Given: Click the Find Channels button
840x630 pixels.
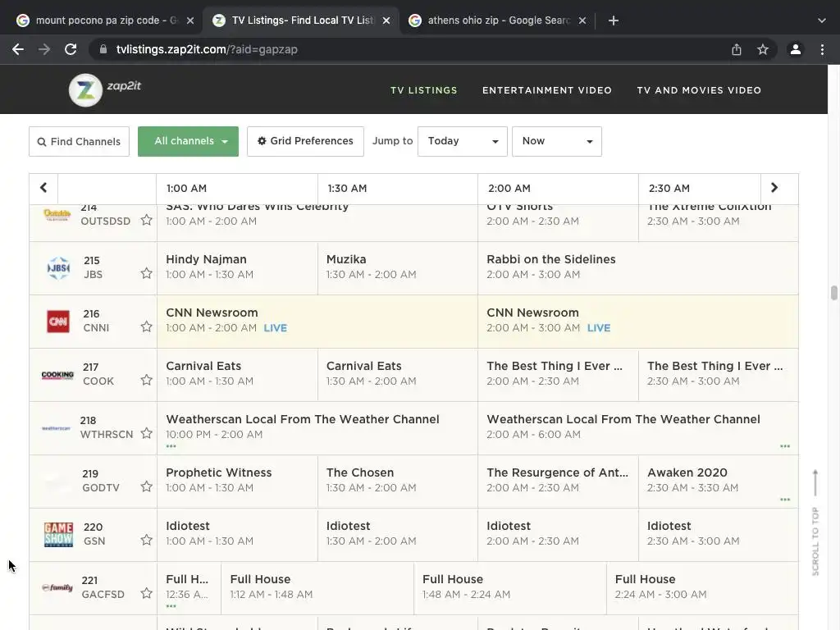Looking at the screenshot, I should click(79, 141).
